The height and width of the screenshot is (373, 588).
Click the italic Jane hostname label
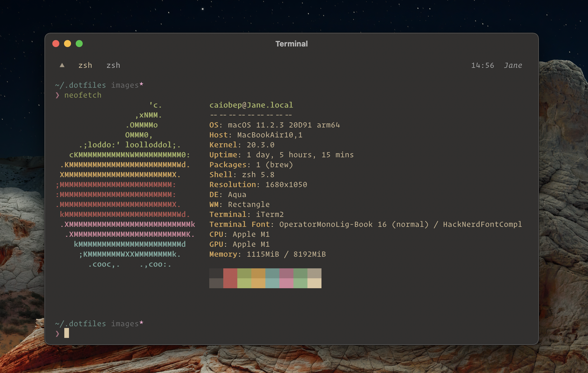[513, 65]
